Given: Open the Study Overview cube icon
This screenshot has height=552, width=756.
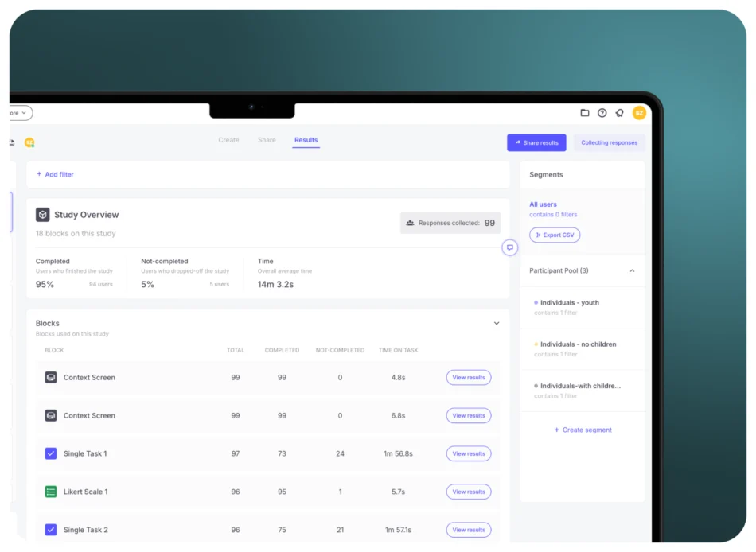Looking at the screenshot, I should (43, 214).
